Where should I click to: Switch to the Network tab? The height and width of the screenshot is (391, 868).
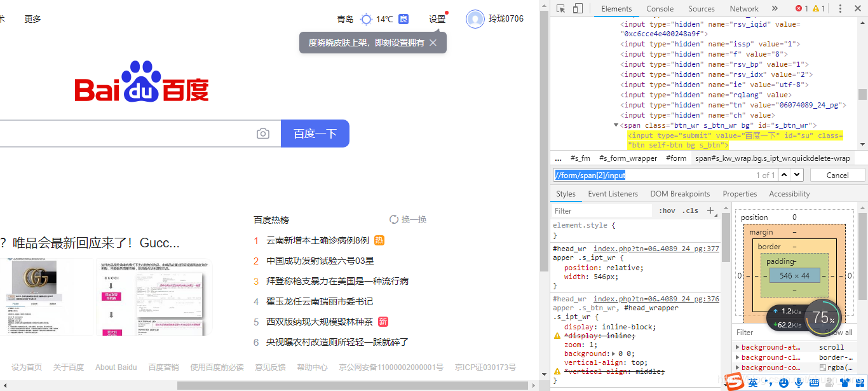click(x=744, y=9)
